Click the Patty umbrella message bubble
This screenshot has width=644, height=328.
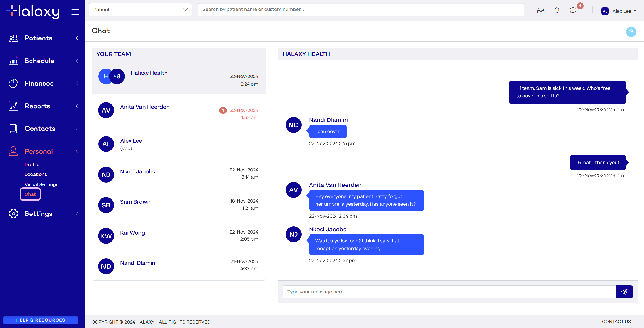click(366, 200)
